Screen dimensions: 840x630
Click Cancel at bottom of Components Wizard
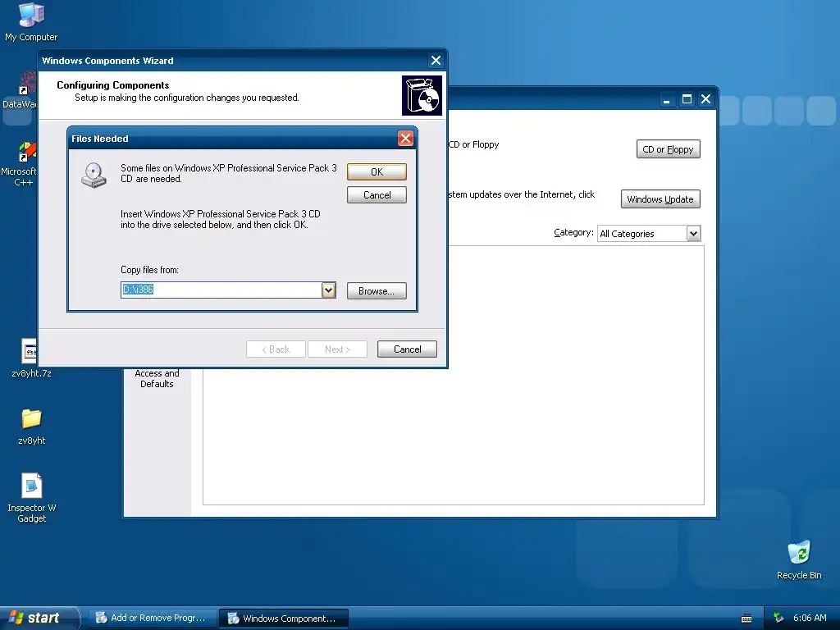point(407,349)
